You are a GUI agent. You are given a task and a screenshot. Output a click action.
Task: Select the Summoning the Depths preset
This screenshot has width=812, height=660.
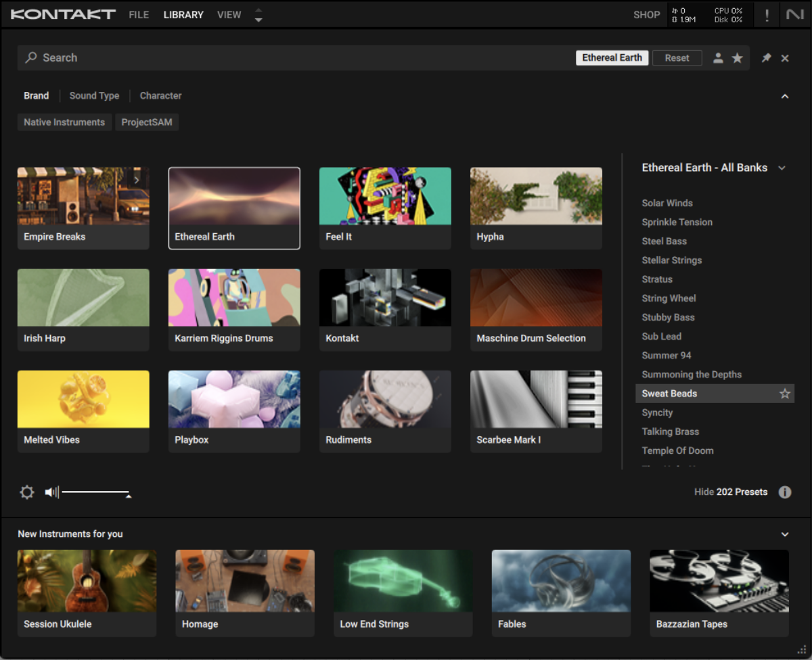[692, 375]
